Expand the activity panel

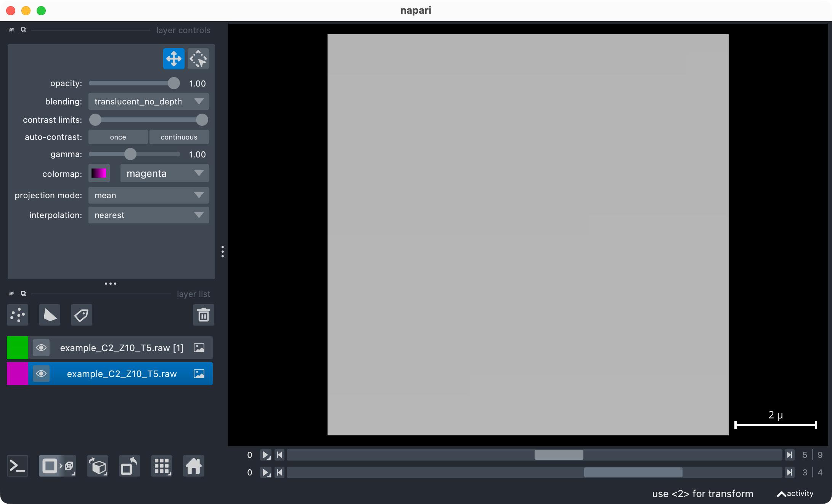click(x=795, y=494)
